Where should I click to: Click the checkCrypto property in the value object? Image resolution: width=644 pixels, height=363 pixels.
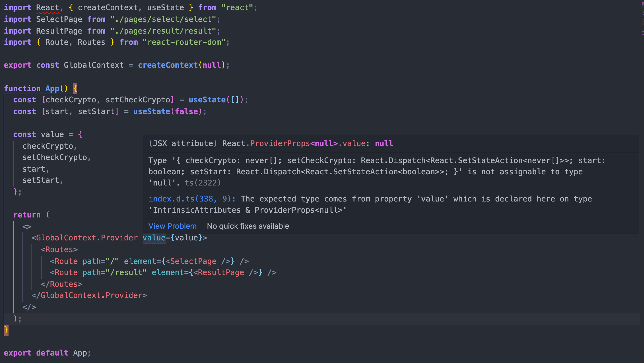(x=48, y=146)
